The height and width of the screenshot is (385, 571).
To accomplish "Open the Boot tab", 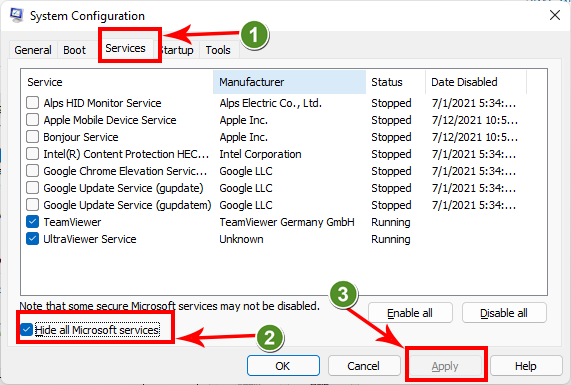I will [x=74, y=50].
